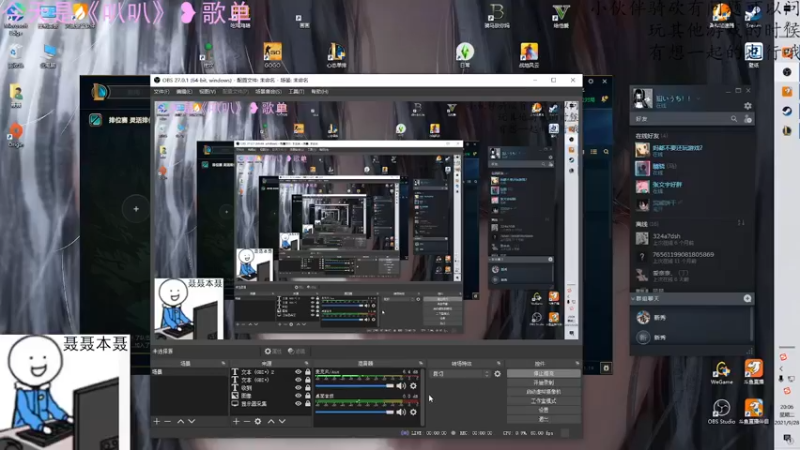Click the search icon in the Steam friends list
800x450 pixels.
734,119
